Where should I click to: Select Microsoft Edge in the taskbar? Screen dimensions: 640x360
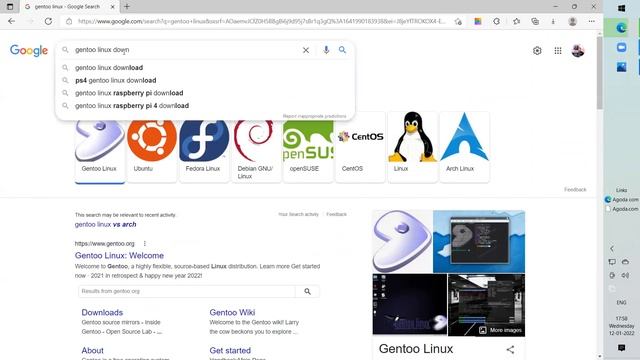pyautogui.click(x=622, y=28)
